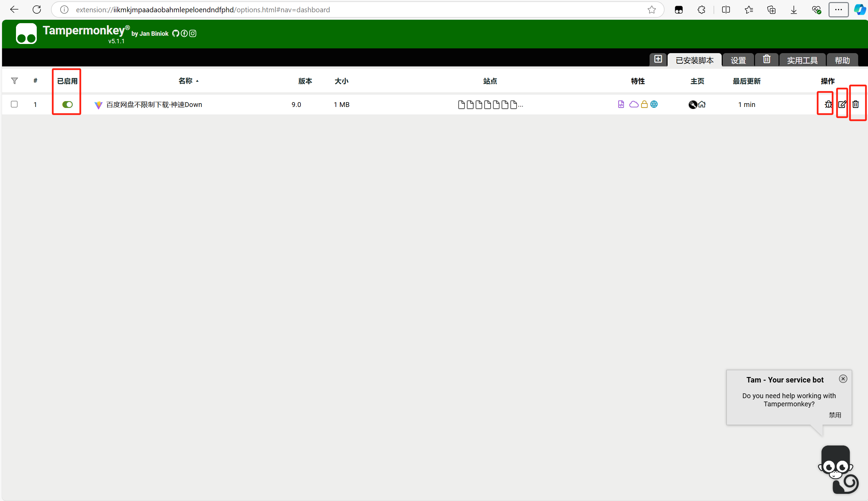
Task: Sort by the 最后更新 column header
Action: tap(746, 81)
